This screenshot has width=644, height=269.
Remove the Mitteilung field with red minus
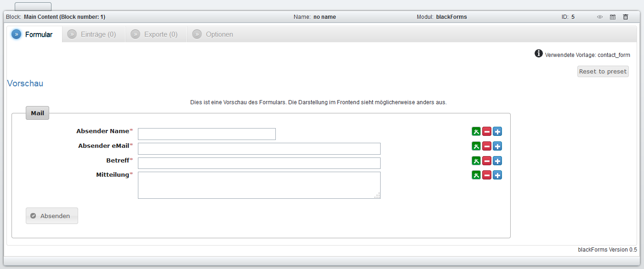pyautogui.click(x=487, y=175)
